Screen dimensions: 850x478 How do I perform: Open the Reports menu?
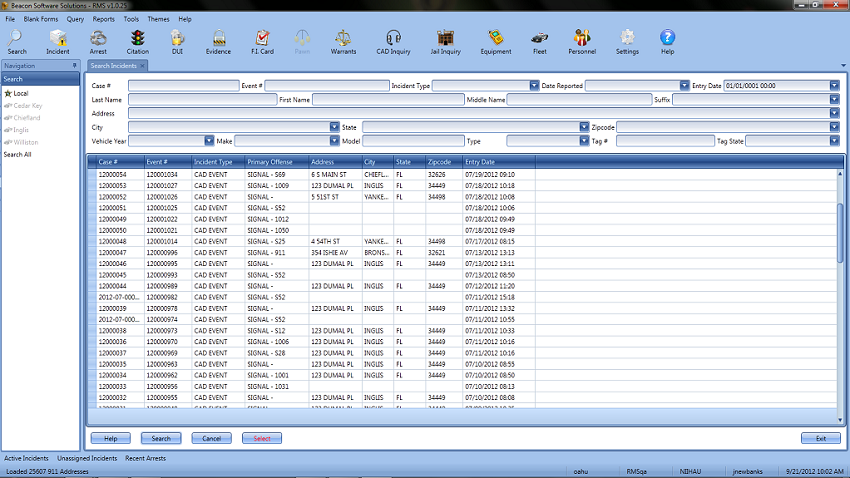pyautogui.click(x=103, y=19)
